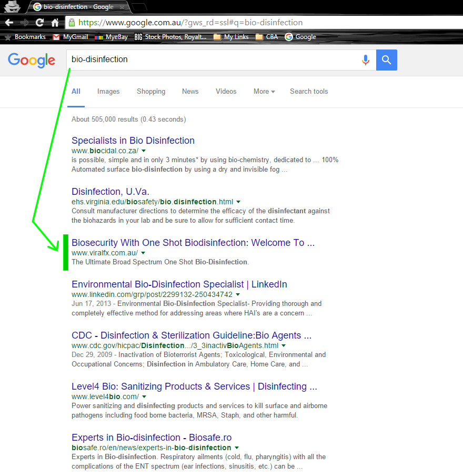The width and height of the screenshot is (463, 476).
Task: Open Bookmarks star in bookmarks bar
Action: coord(25,37)
